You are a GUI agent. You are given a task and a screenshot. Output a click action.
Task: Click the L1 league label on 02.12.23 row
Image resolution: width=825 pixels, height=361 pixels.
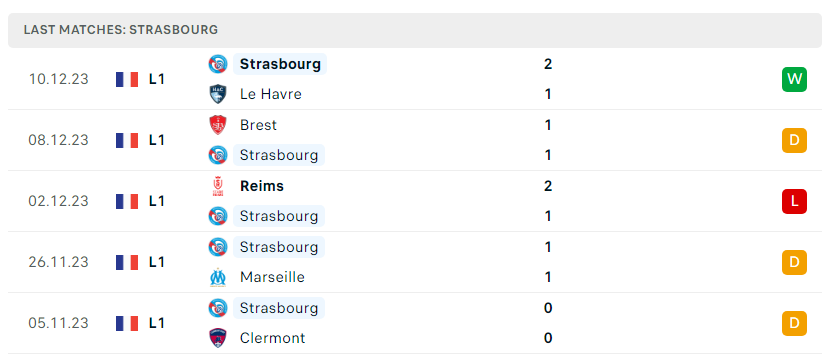tap(157, 201)
